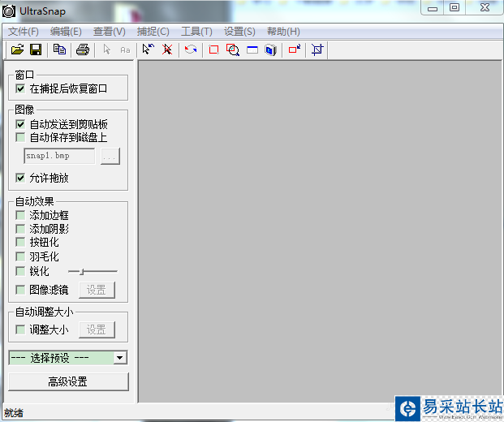504x422 pixels.
Task: Click the magnifier region capture icon
Action: (x=233, y=50)
